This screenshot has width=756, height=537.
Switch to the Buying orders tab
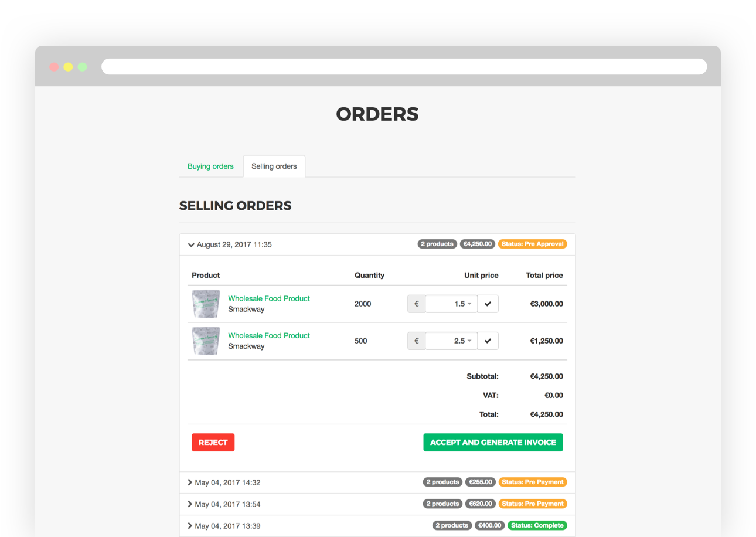210,166
